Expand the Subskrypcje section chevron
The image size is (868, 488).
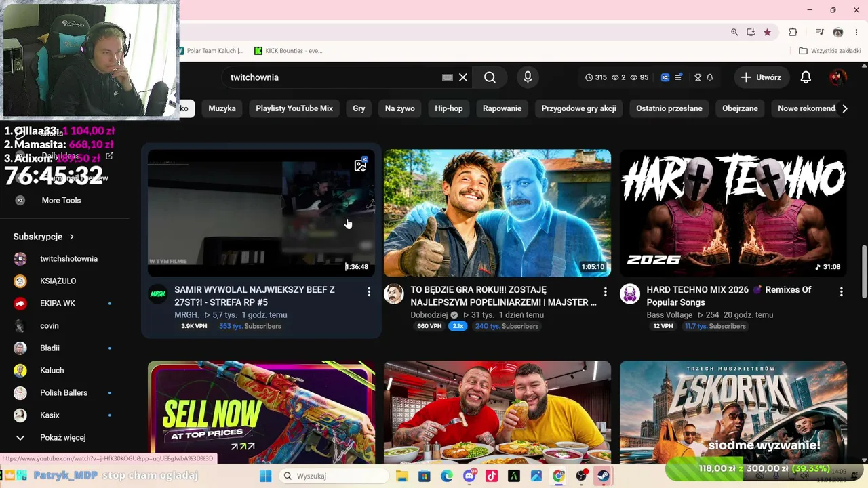[71, 237]
